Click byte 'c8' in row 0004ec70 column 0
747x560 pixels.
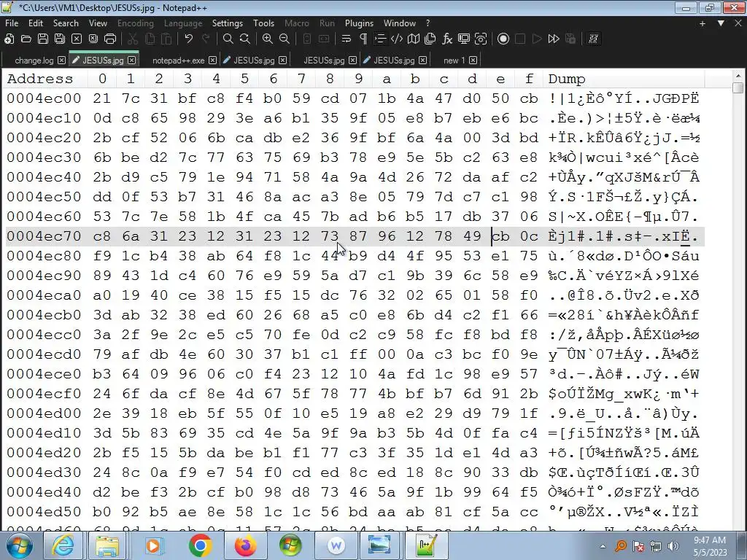pos(102,236)
